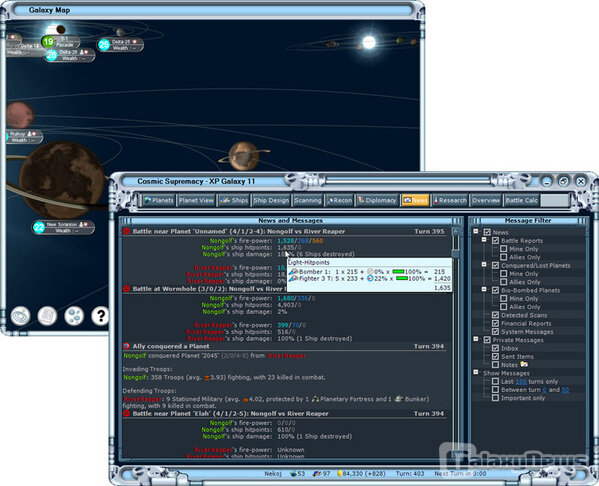This screenshot has width=599, height=486.
Task: Click the Ally conquered a Planet icon
Action: click(x=126, y=346)
